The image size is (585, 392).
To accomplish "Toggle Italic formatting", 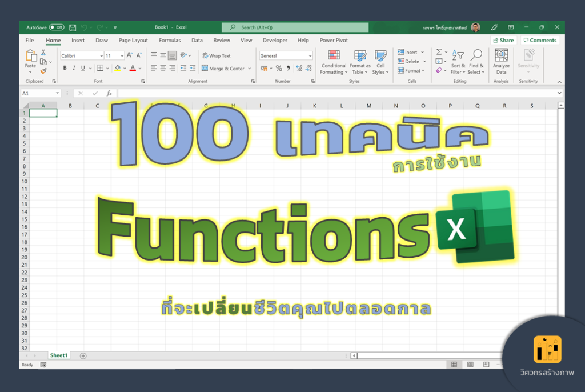I will pyautogui.click(x=74, y=68).
